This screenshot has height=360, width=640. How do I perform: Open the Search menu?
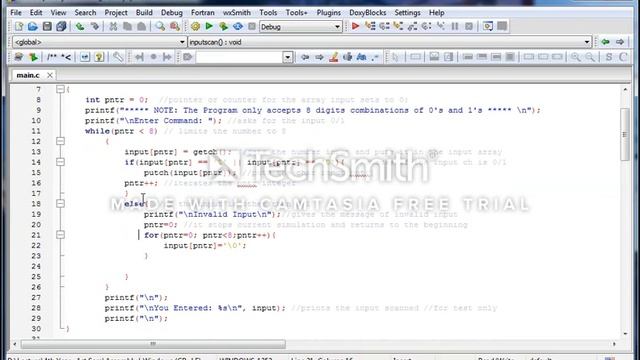[x=85, y=13]
